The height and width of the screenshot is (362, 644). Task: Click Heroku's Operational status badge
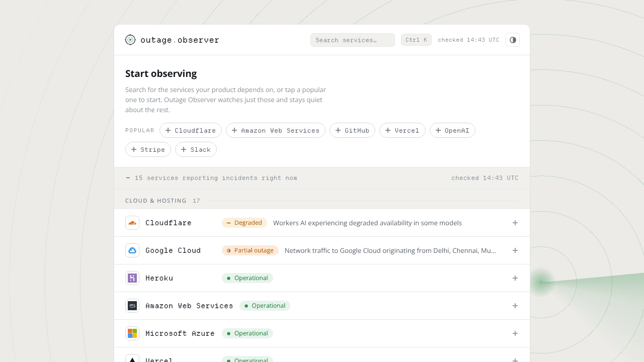[248, 278]
